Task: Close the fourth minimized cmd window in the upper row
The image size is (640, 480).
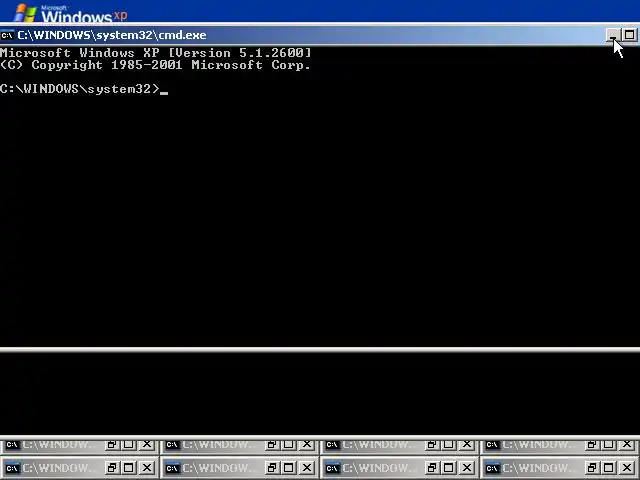Action: 627,445
